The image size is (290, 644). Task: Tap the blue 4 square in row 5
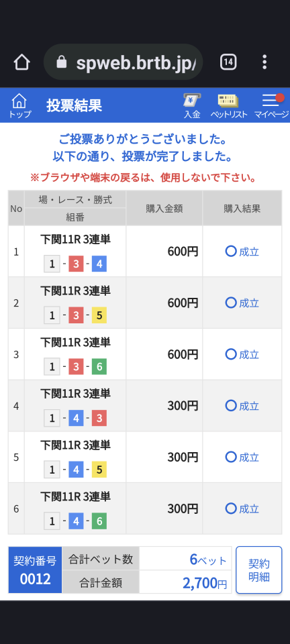[76, 470]
